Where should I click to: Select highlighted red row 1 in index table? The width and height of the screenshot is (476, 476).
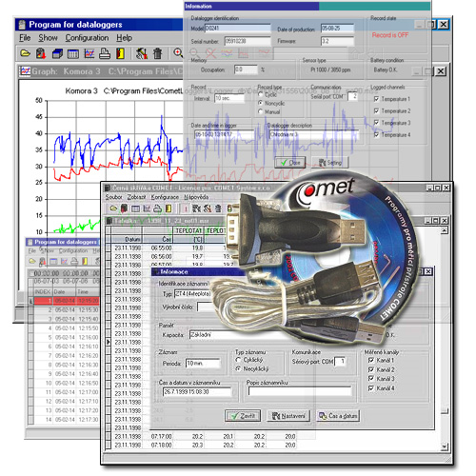pos(67,301)
